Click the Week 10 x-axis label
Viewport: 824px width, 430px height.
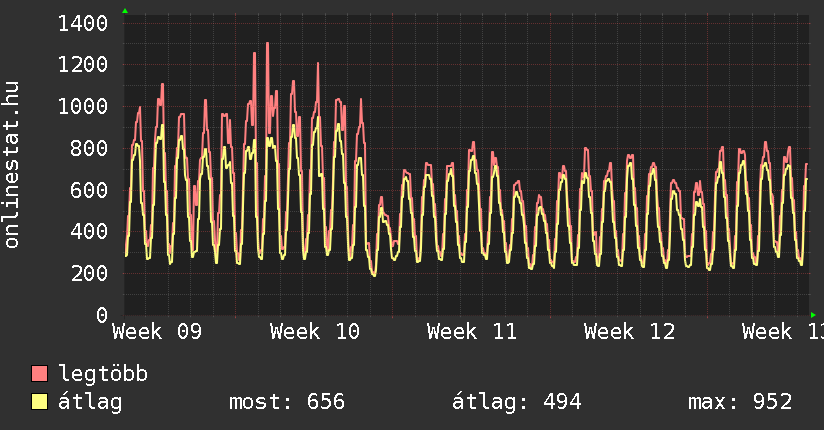coord(315,331)
